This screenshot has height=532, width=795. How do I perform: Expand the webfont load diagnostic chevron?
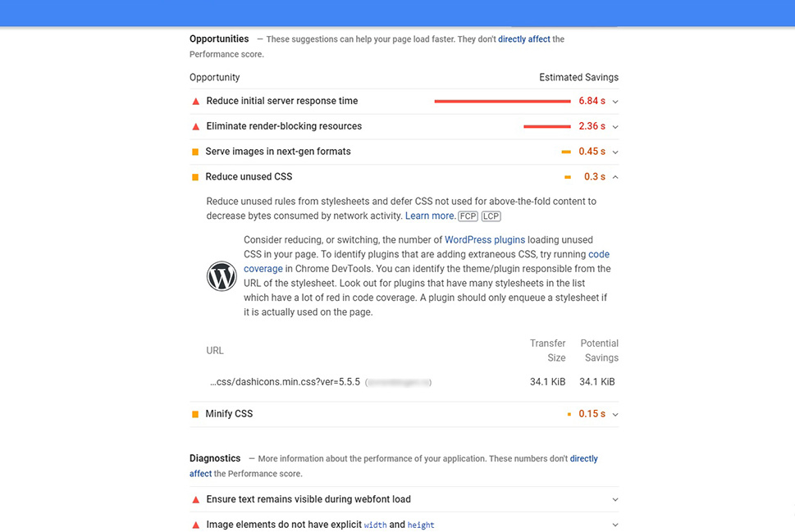click(x=615, y=499)
